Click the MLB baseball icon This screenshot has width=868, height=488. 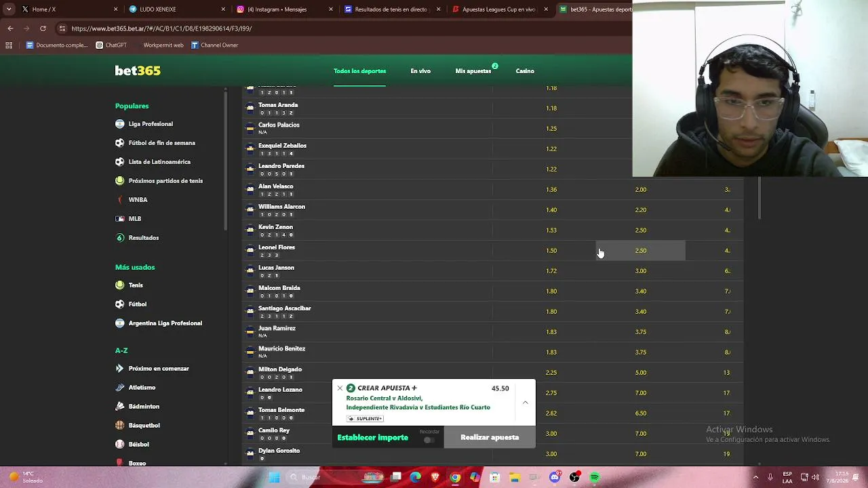click(120, 219)
